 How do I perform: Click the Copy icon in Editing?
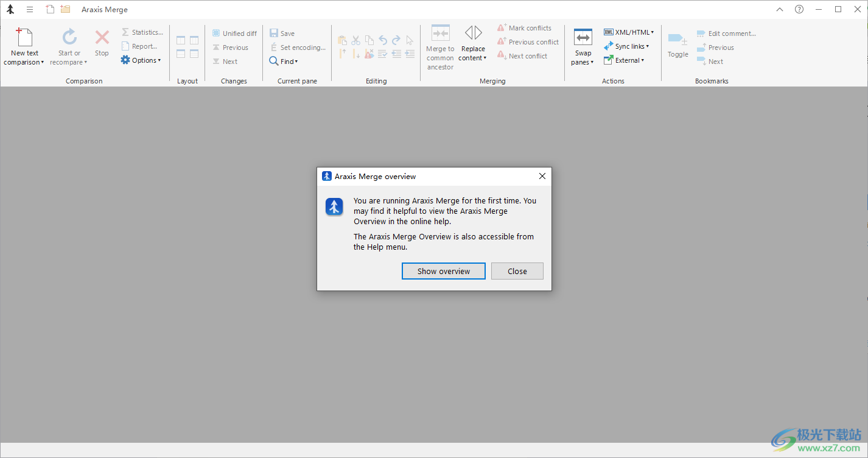click(369, 40)
